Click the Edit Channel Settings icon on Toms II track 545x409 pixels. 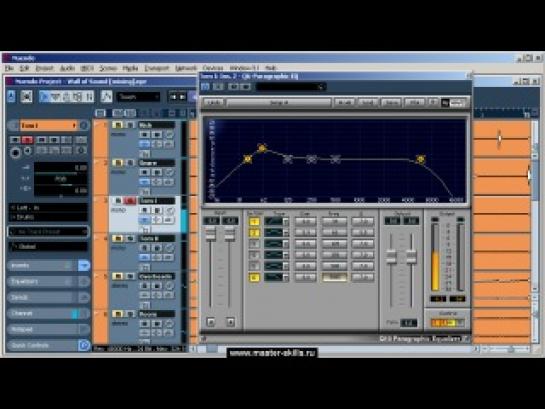pyautogui.click(x=169, y=248)
